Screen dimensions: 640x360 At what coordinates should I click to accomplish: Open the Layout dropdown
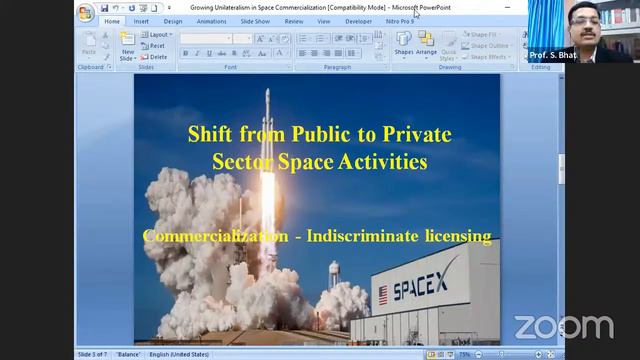coord(157,35)
